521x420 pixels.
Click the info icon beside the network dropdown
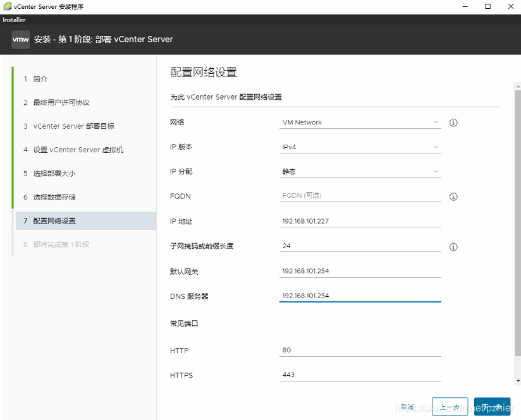(x=453, y=123)
